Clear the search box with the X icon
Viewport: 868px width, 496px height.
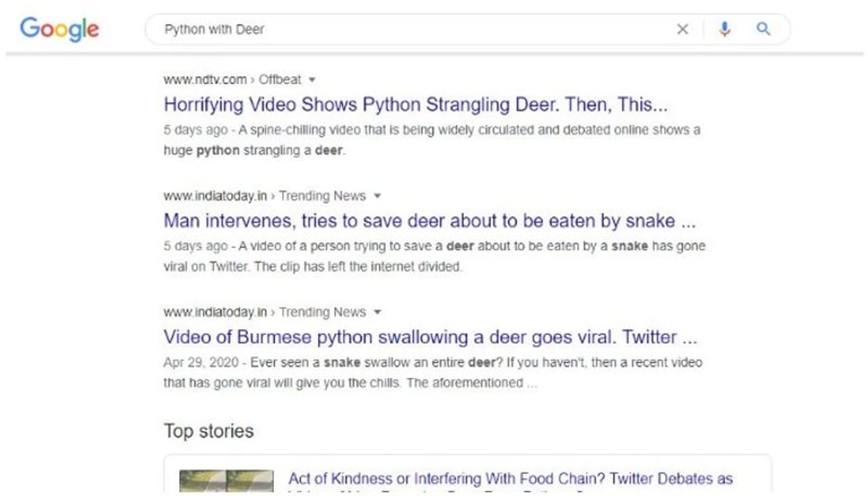coord(682,29)
